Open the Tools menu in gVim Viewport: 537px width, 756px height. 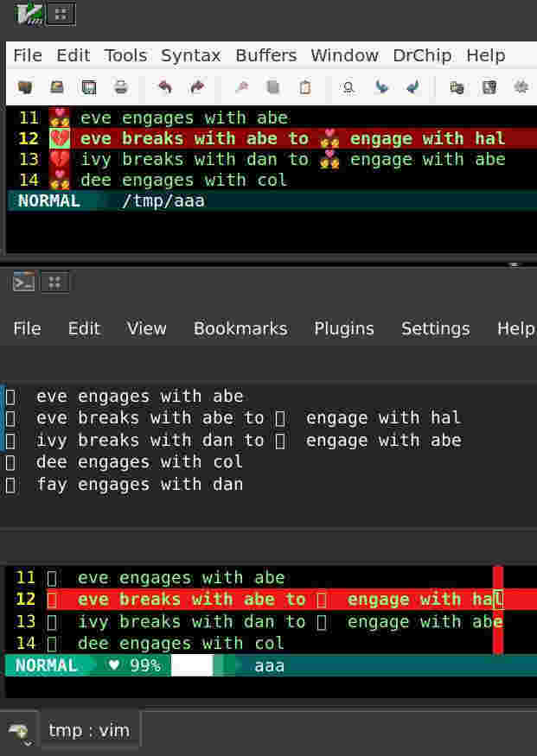[x=125, y=55]
